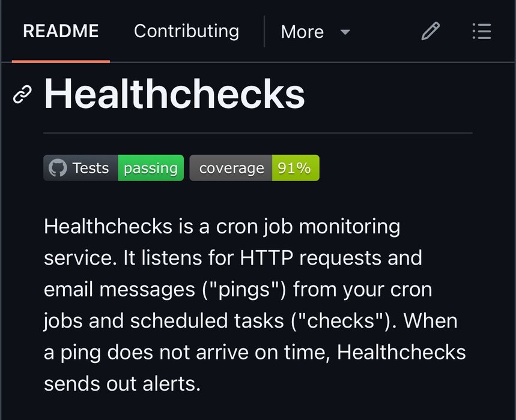
Task: Open the Tests passing badge
Action: (x=114, y=168)
